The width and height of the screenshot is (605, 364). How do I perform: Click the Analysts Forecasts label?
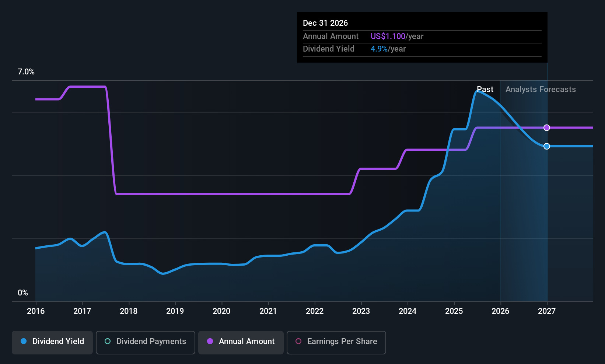click(541, 90)
